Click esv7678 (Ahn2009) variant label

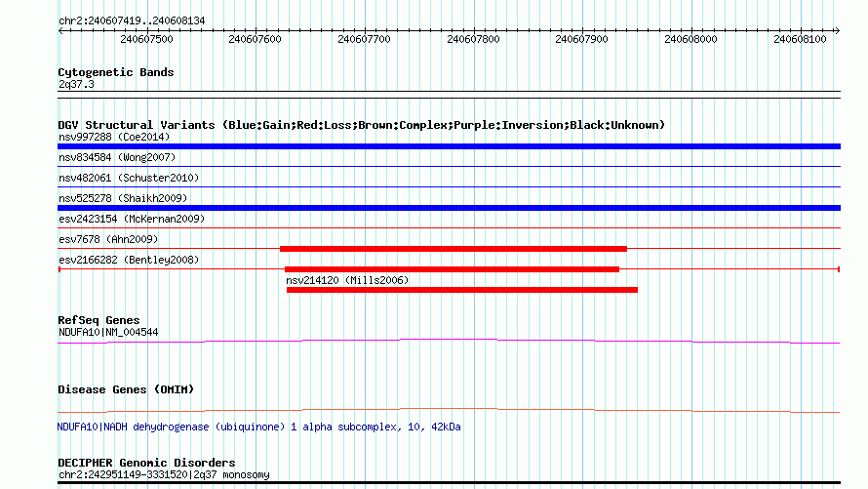tap(108, 239)
